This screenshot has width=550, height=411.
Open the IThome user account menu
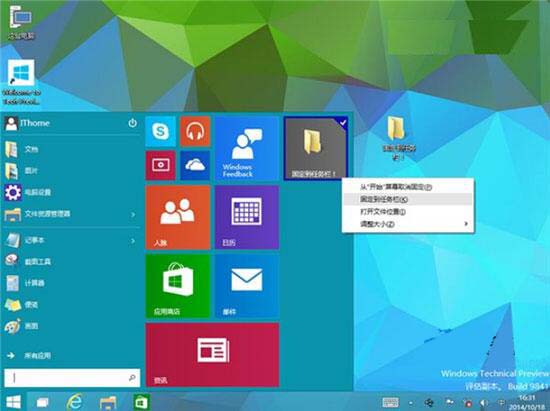27,123
